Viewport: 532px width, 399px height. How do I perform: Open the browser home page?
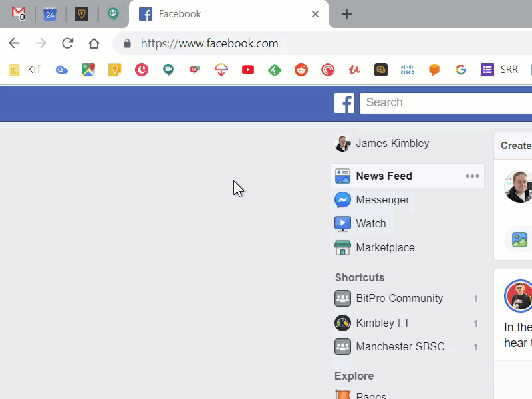[x=94, y=43]
